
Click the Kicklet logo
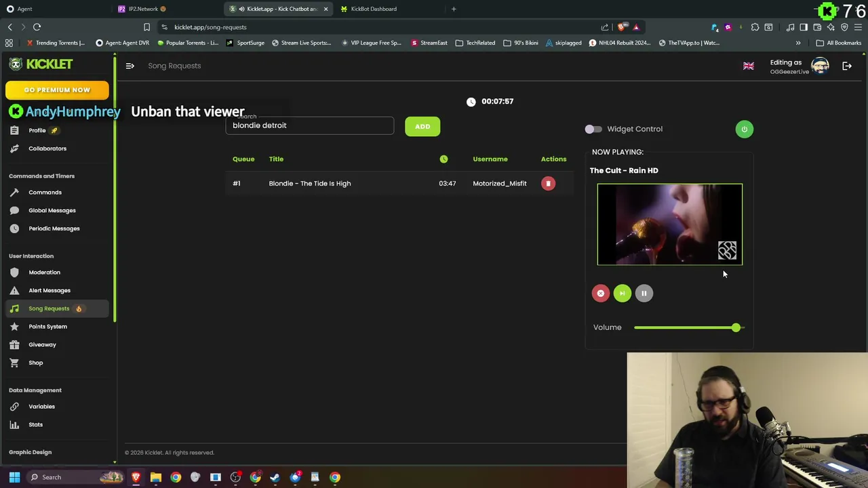coord(41,64)
